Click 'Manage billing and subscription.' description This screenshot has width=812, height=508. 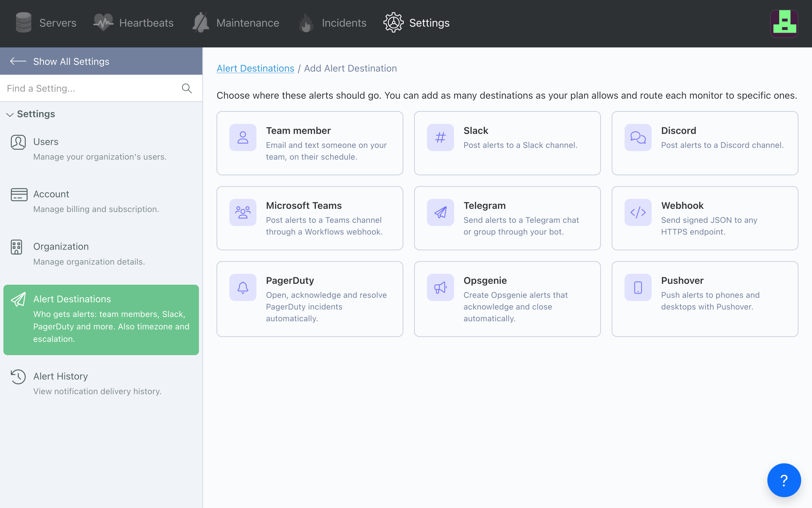(x=96, y=209)
